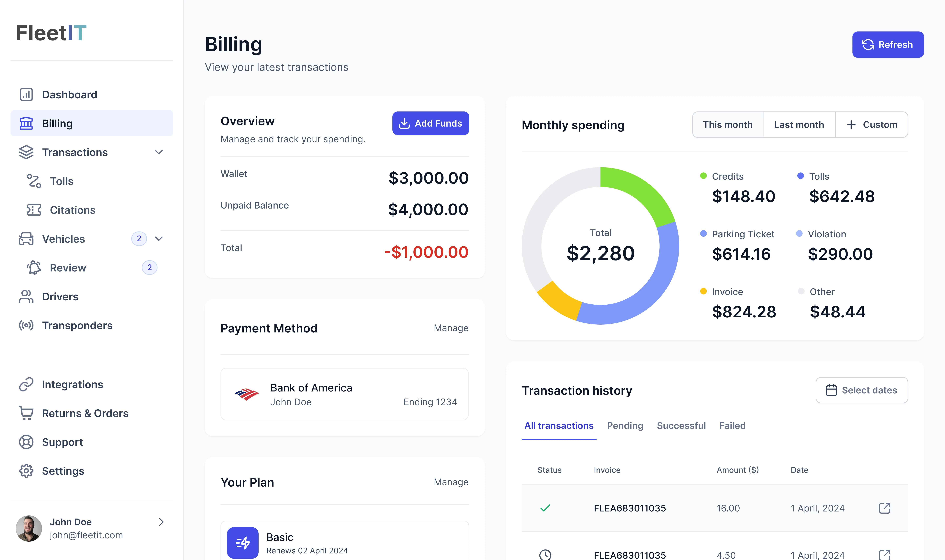Click the Invoice column header
The height and width of the screenshot is (560, 945).
(x=607, y=470)
